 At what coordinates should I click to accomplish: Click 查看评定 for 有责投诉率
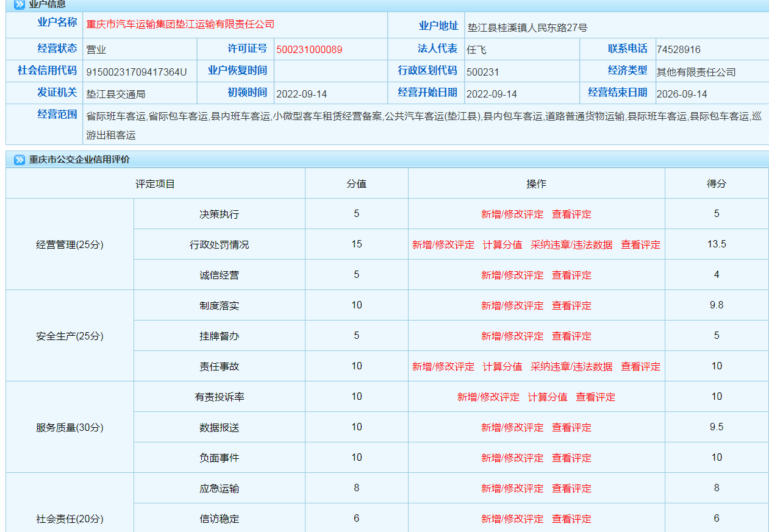click(x=596, y=397)
